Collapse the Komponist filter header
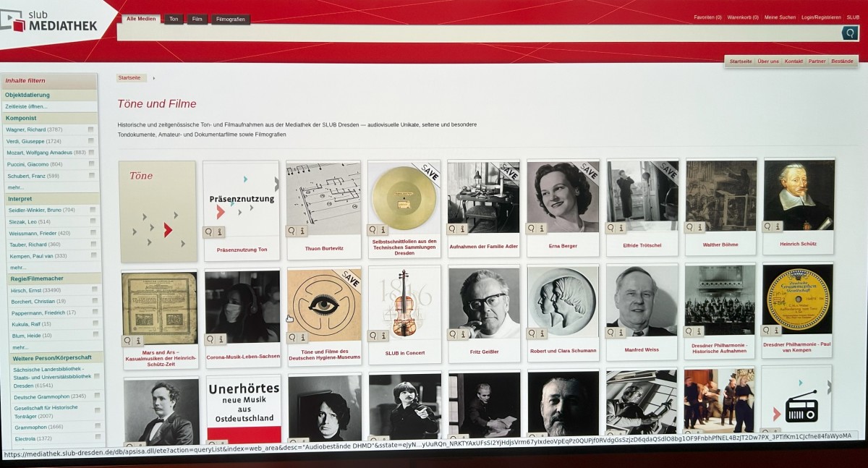This screenshot has height=468, width=868. pos(51,118)
